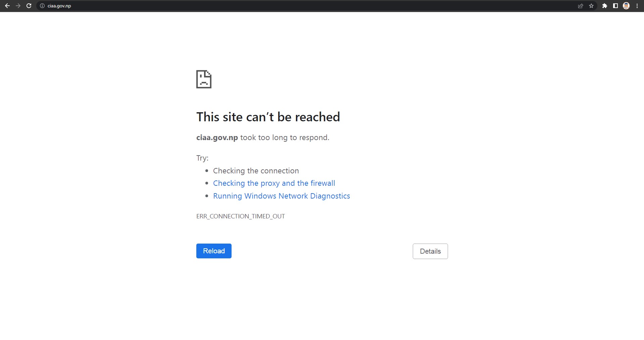Image resolution: width=644 pixels, height=340 pixels.
Task: Open the Extensions puzzle icon
Action: click(x=605, y=6)
